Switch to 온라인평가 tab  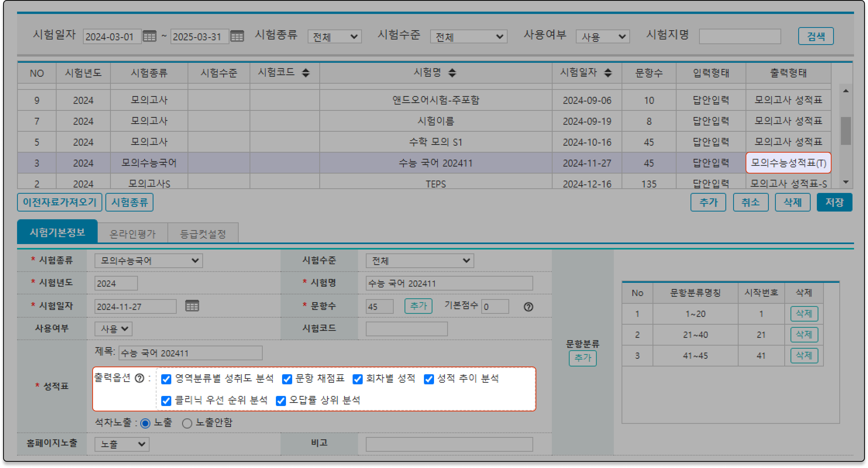[x=132, y=233]
